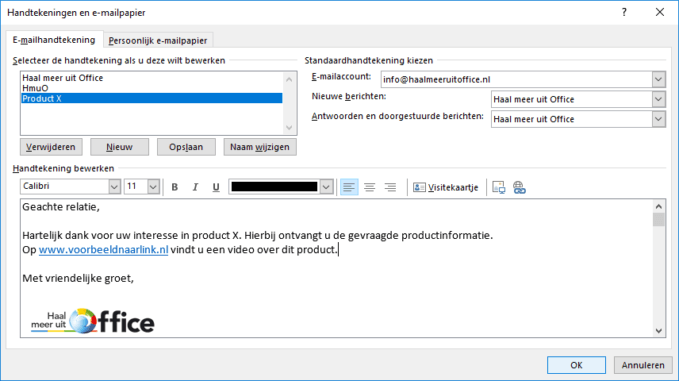Toggle underline formatting in signature editor

click(216, 187)
